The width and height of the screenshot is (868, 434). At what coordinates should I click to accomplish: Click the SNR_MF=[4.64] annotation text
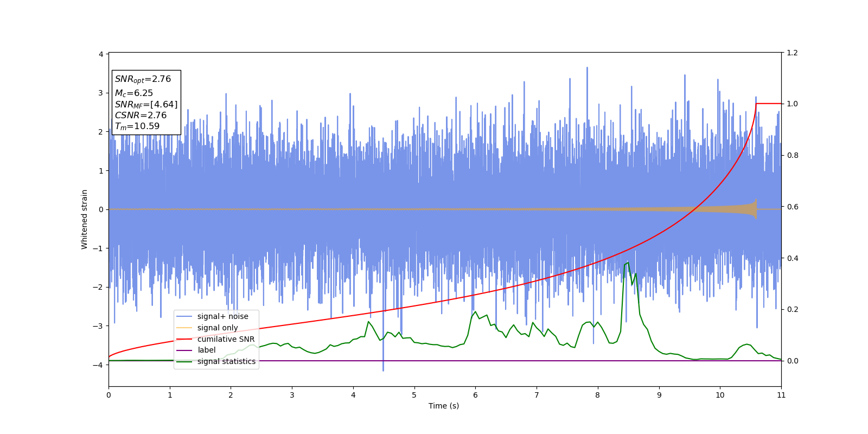146,104
